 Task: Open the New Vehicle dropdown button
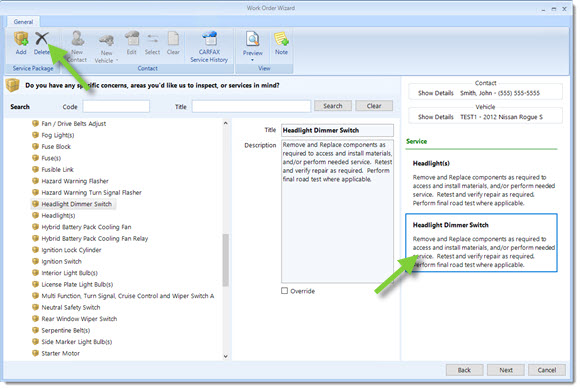(x=106, y=48)
